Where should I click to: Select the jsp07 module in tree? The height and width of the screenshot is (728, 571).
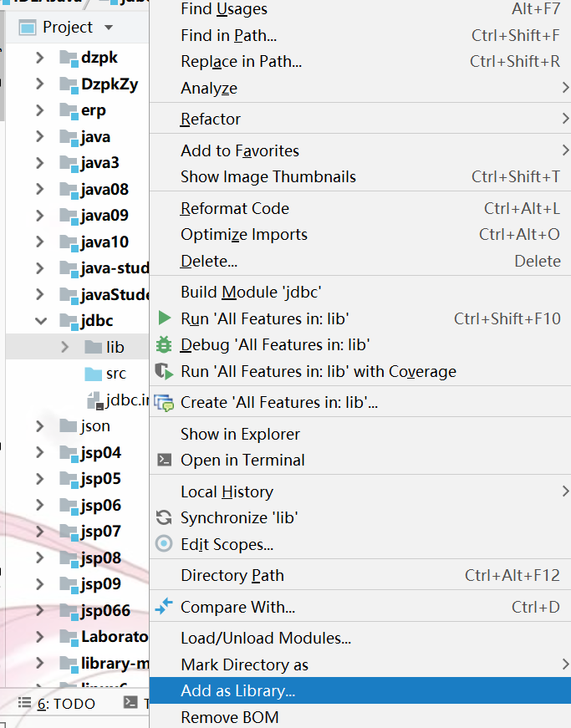[x=100, y=531]
